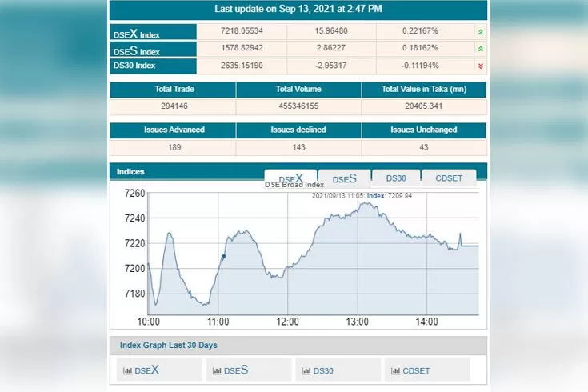588x392 pixels.
Task: Click the 13:00 label on chart axis
Action: pos(357,322)
